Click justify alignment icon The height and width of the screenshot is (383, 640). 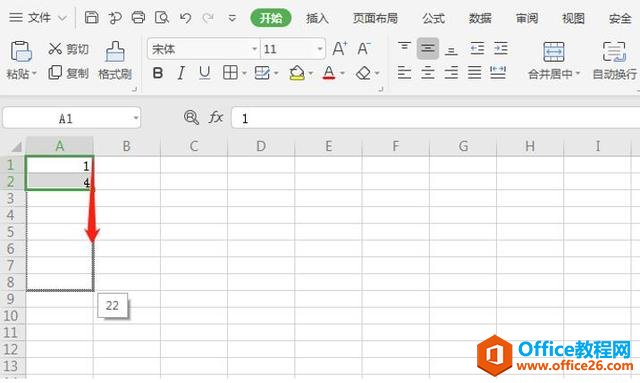point(474,73)
